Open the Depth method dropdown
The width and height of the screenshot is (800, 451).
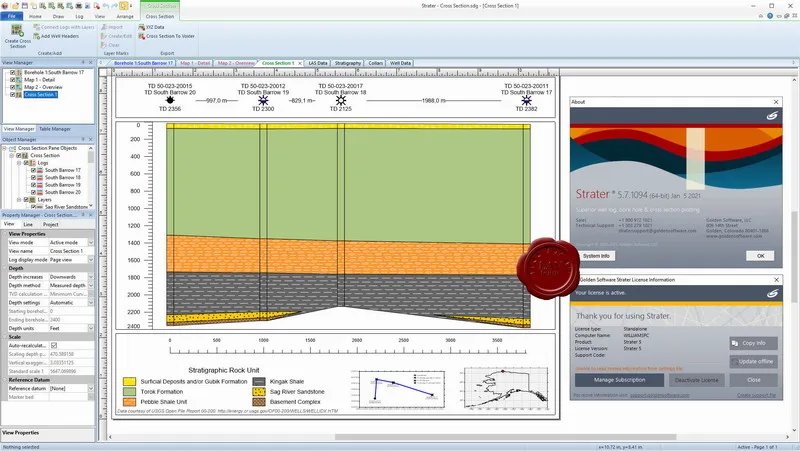pyautogui.click(x=91, y=285)
